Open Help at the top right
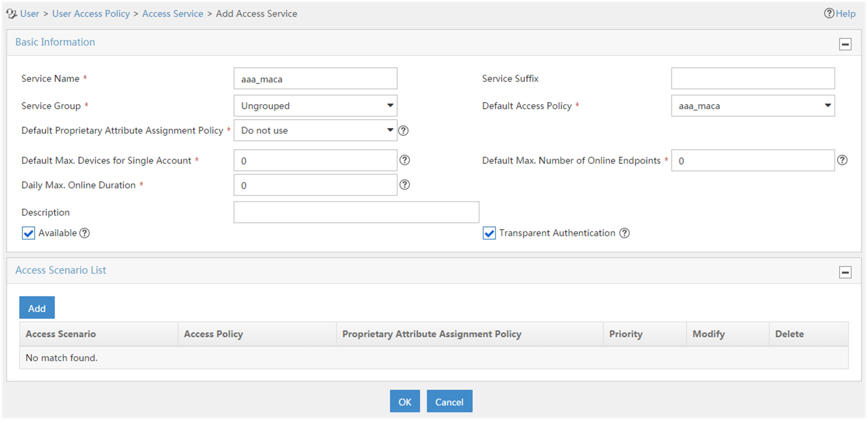 pyautogui.click(x=840, y=14)
